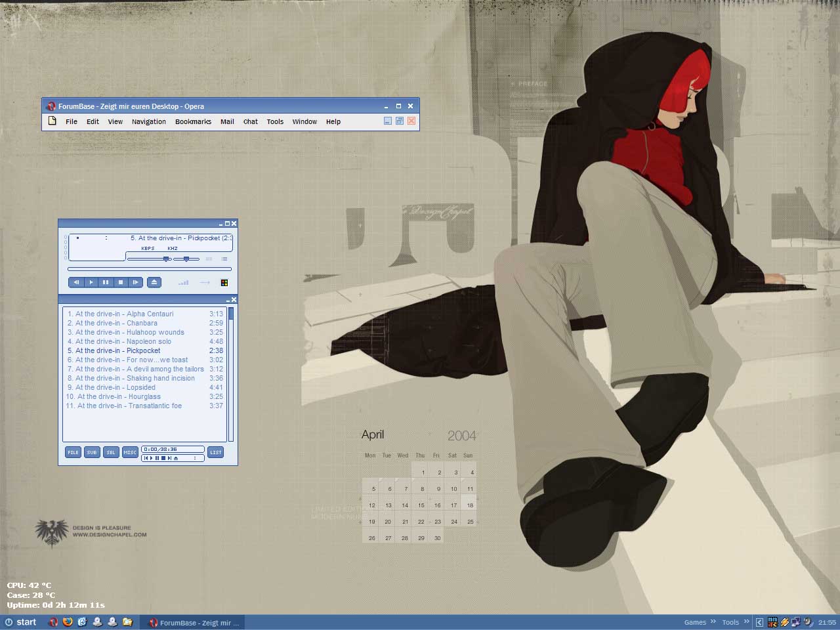Skip to previous track in Winamp main window

click(76, 282)
